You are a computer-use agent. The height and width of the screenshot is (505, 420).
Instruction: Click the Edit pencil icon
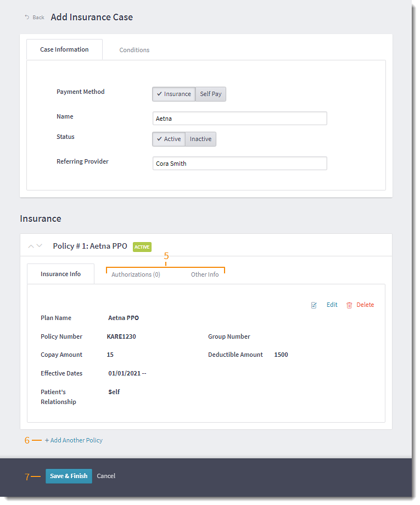point(313,305)
